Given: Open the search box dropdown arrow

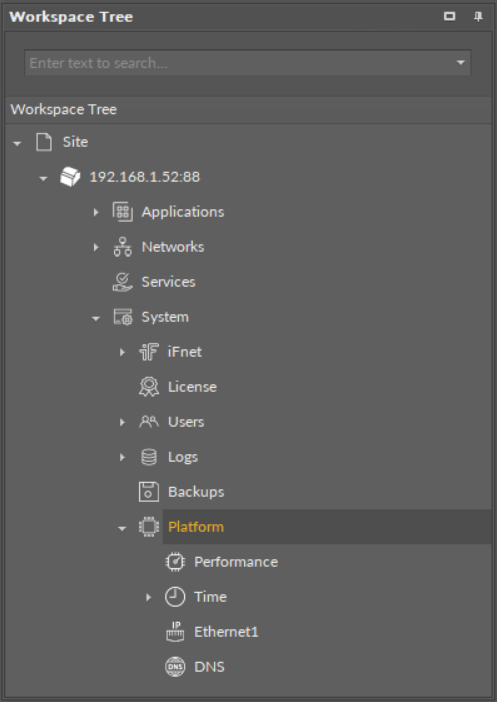Looking at the screenshot, I should pyautogui.click(x=461, y=63).
